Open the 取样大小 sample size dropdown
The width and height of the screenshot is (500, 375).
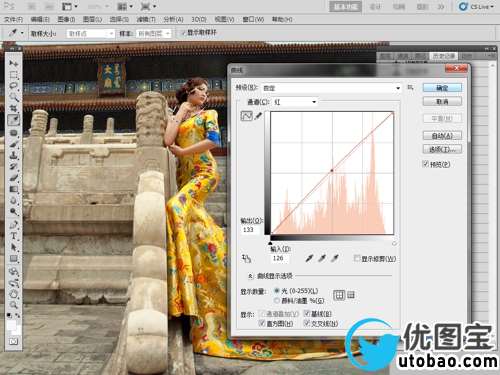[90, 34]
